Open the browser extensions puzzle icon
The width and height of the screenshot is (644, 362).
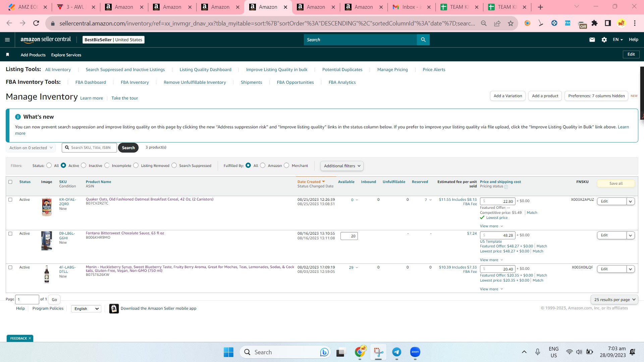click(594, 23)
